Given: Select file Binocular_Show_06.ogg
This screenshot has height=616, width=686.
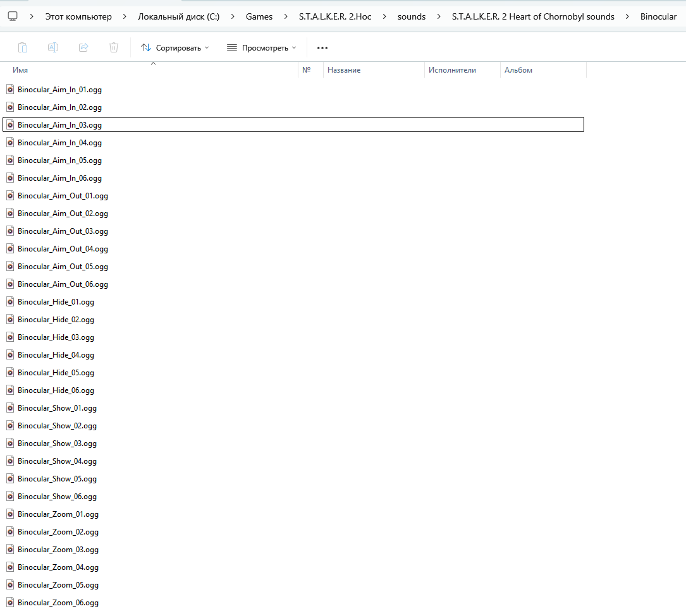Looking at the screenshot, I should click(57, 497).
